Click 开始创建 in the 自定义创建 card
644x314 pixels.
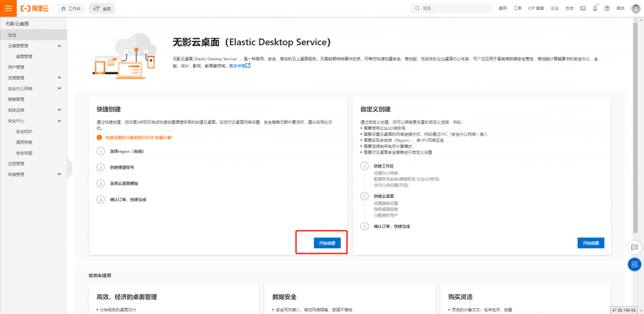point(591,243)
